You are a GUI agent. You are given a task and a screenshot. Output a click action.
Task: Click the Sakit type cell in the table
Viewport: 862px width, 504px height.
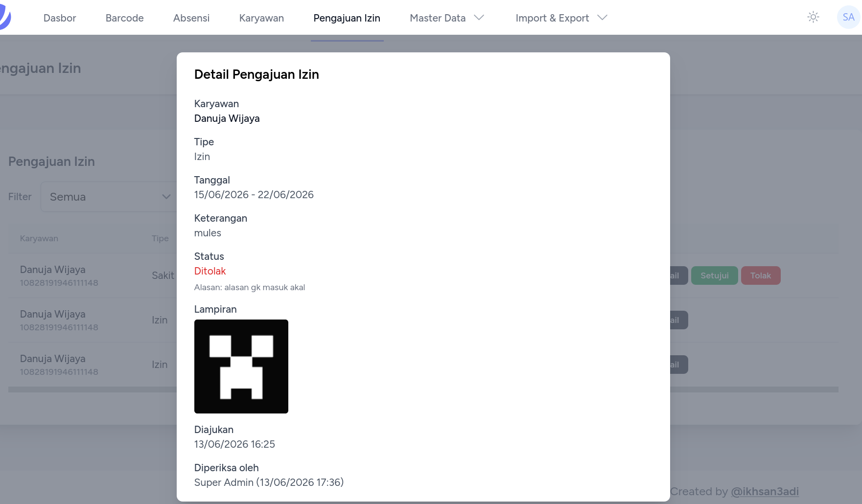pos(163,275)
